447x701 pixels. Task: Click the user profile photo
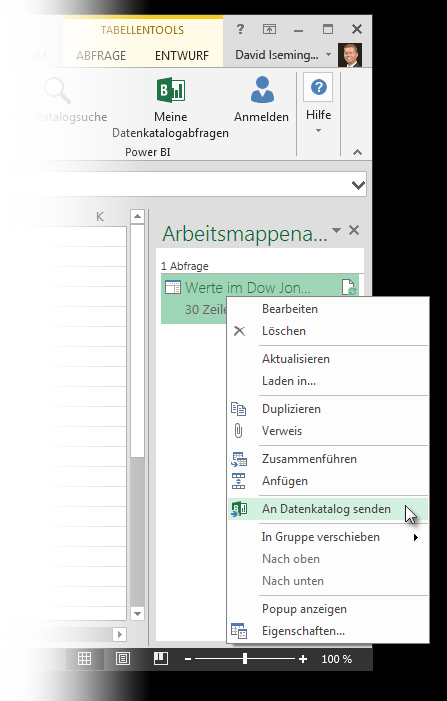click(x=350, y=55)
